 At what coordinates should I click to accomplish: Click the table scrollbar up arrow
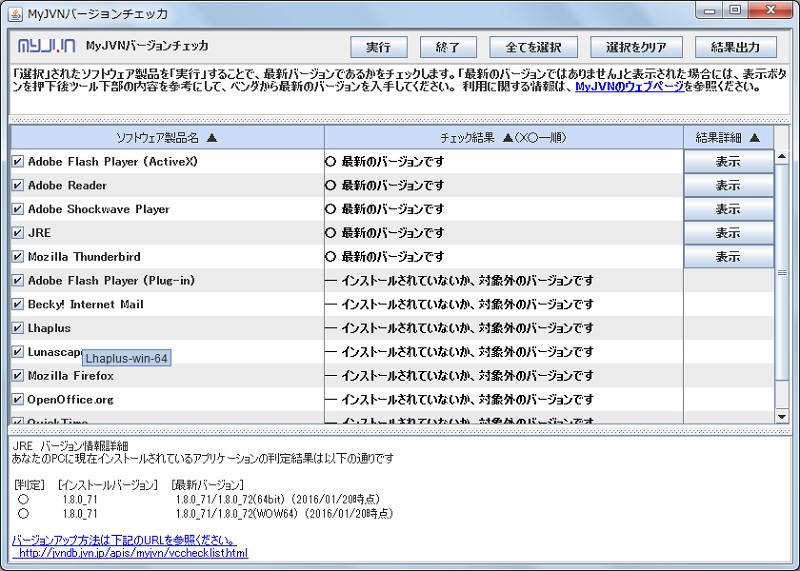(782, 157)
